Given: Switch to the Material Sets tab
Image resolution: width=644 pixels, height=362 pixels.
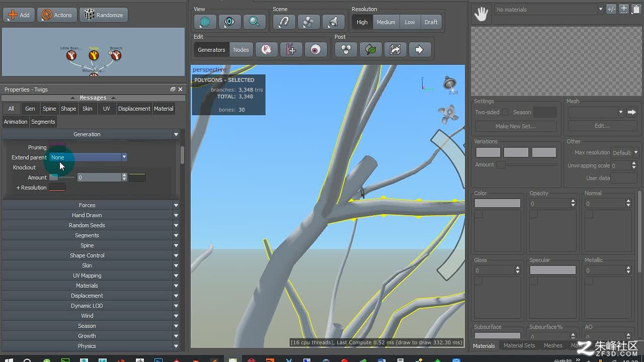Looking at the screenshot, I should (x=519, y=345).
